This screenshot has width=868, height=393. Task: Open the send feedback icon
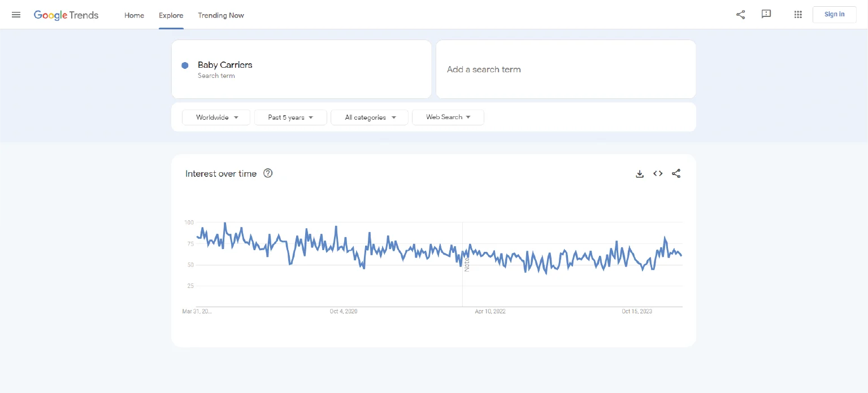(766, 15)
